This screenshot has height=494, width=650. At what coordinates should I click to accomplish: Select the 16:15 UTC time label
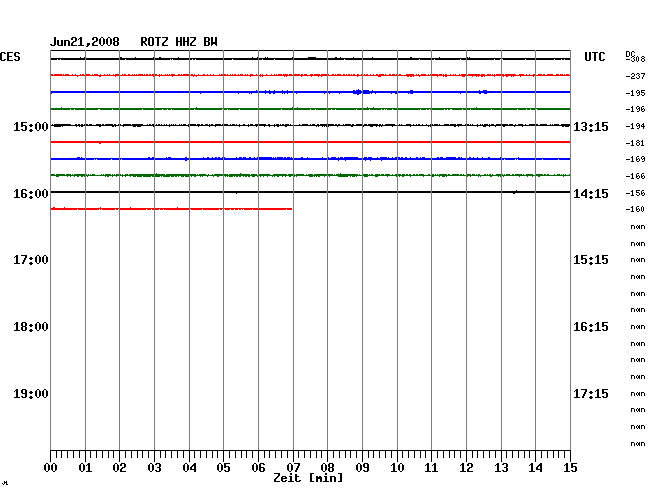coord(591,327)
